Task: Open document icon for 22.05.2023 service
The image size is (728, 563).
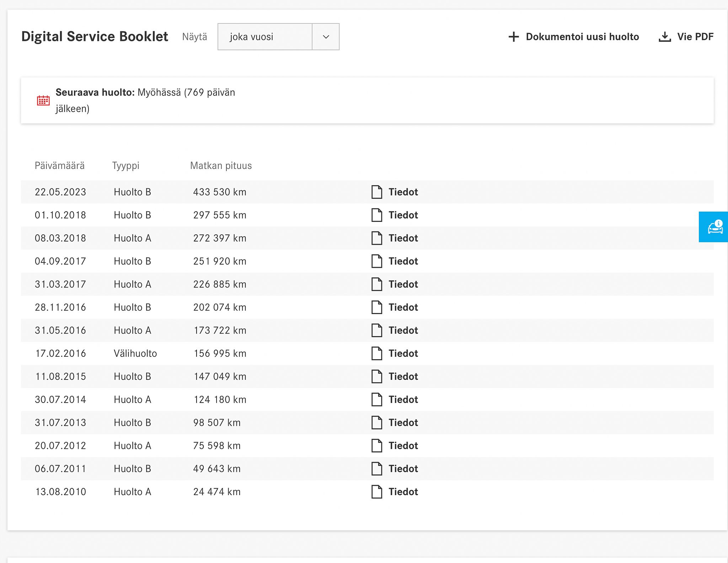Action: click(377, 192)
